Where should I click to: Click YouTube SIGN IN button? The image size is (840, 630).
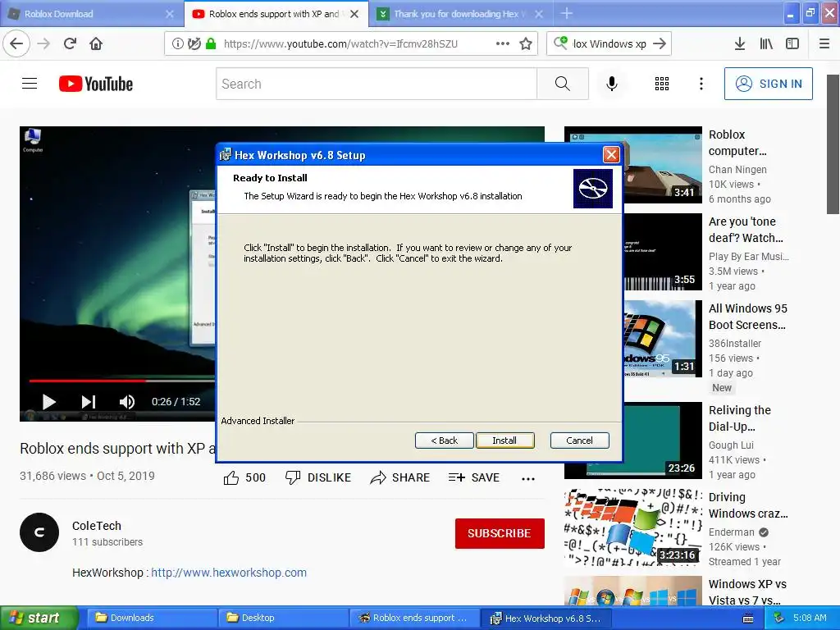pyautogui.click(x=768, y=84)
